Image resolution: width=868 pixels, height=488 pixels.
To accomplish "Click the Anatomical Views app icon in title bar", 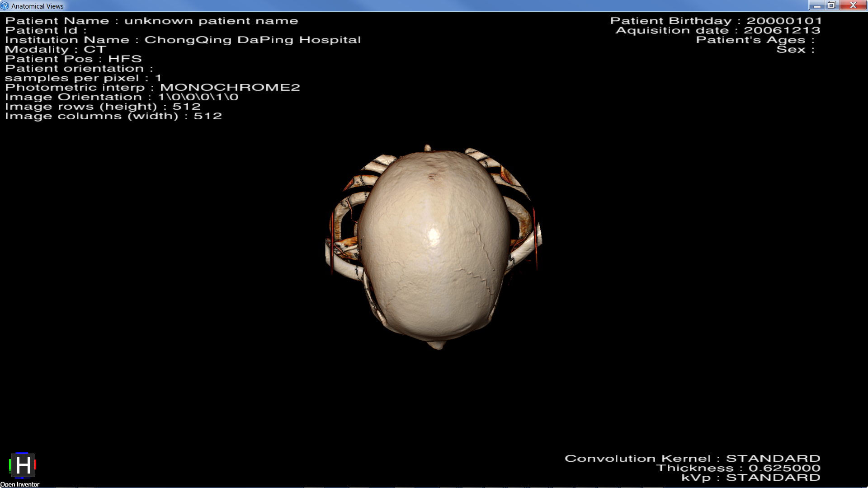I will coord(5,6).
